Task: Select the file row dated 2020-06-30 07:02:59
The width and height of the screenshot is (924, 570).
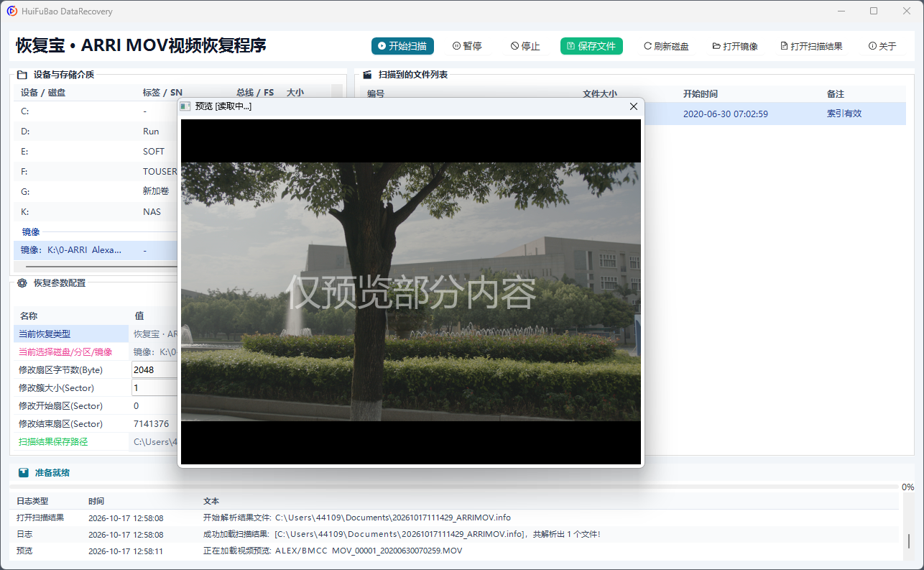Action: [775, 114]
